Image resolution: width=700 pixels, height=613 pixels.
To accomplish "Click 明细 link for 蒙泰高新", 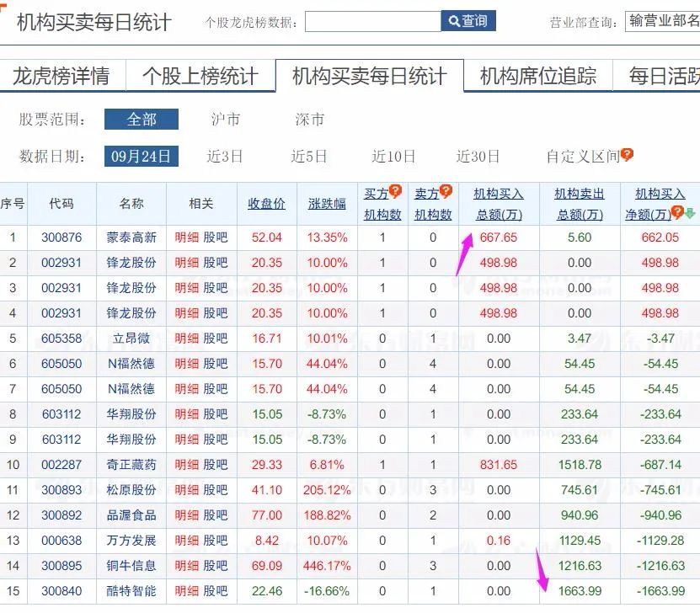I will [x=187, y=237].
